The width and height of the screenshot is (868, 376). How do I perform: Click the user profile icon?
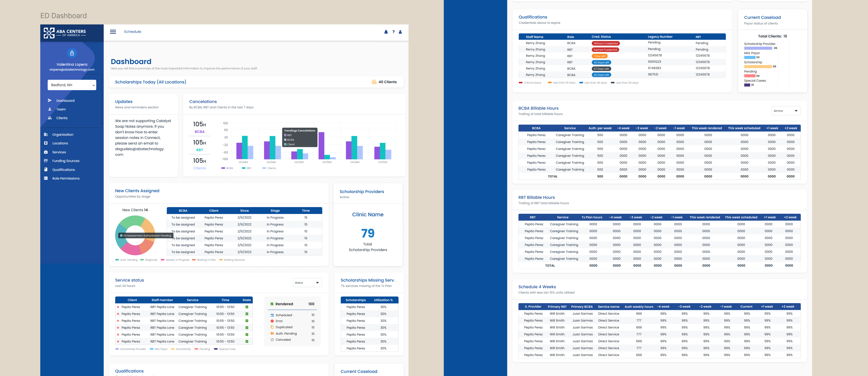tap(400, 32)
